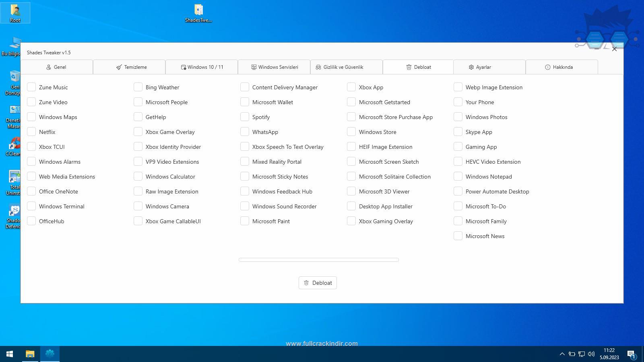Select Microsoft Sticky Notes checkbox

245,176
